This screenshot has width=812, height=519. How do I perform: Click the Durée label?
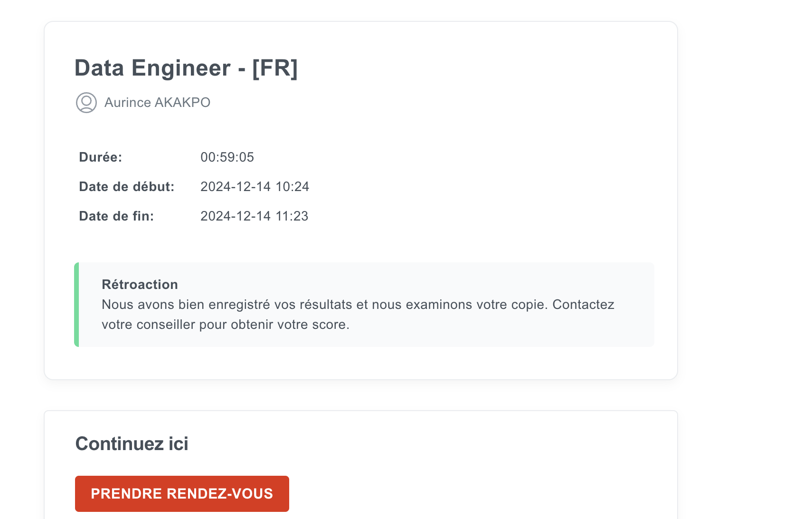[x=101, y=157]
